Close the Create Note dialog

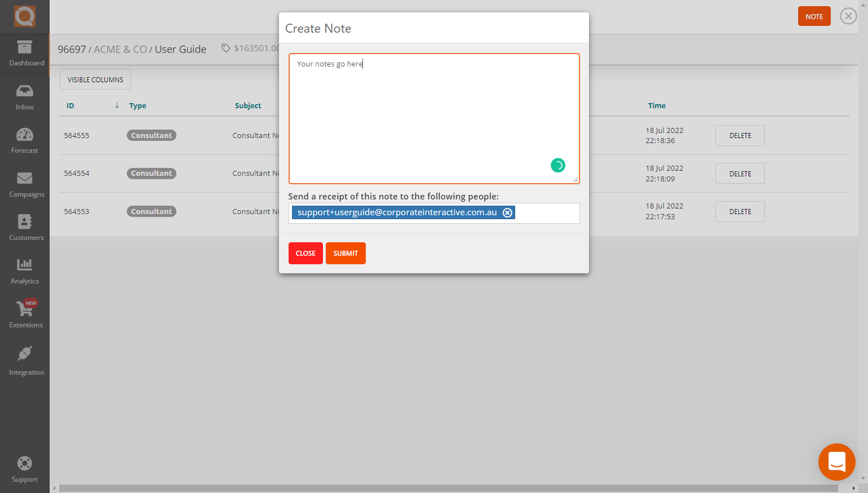[305, 254]
